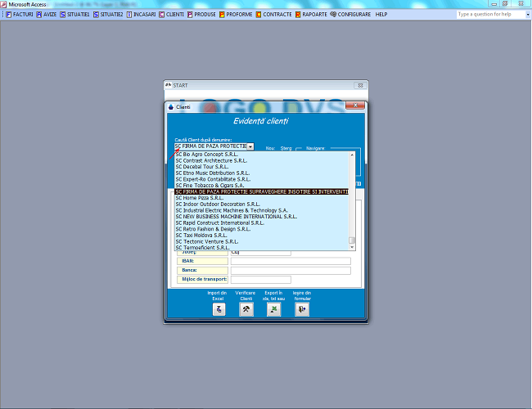Open the RAPOARTE menu
The image size is (532, 409).
click(x=311, y=14)
